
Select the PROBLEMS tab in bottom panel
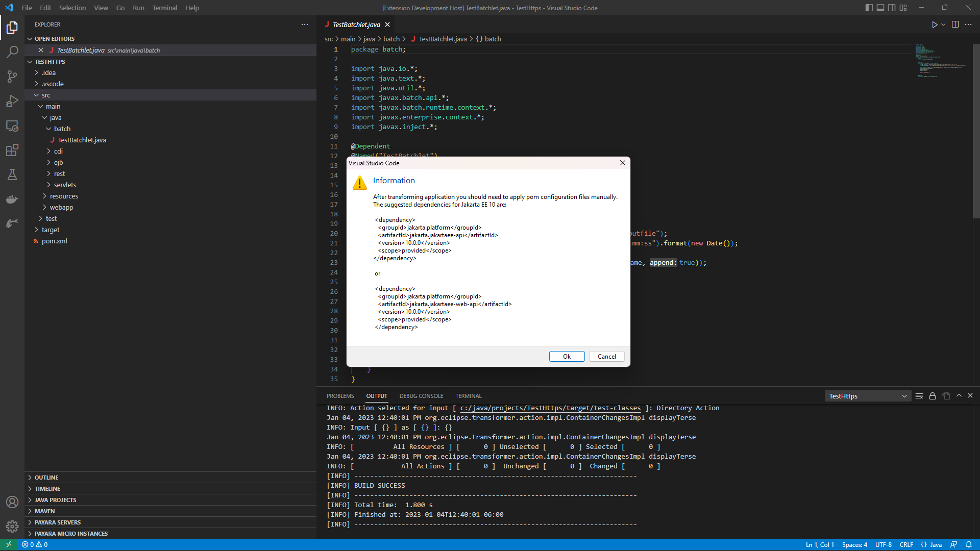click(340, 395)
